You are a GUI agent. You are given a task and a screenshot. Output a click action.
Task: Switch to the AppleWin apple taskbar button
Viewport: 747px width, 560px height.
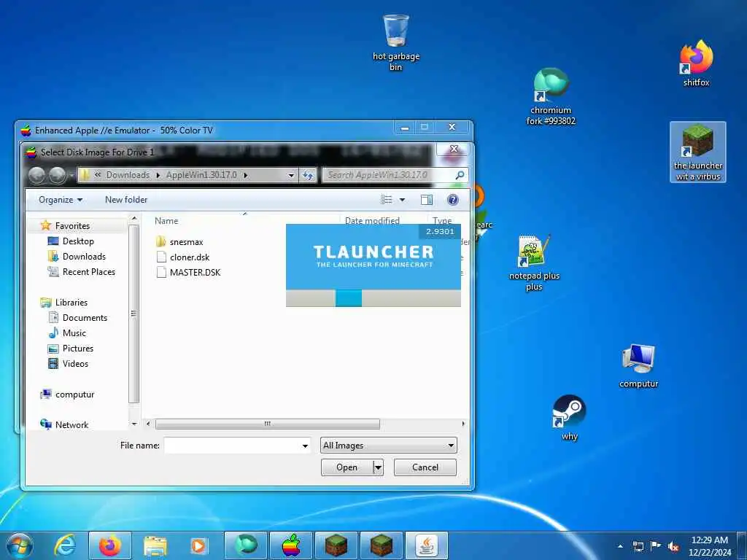[x=290, y=545]
